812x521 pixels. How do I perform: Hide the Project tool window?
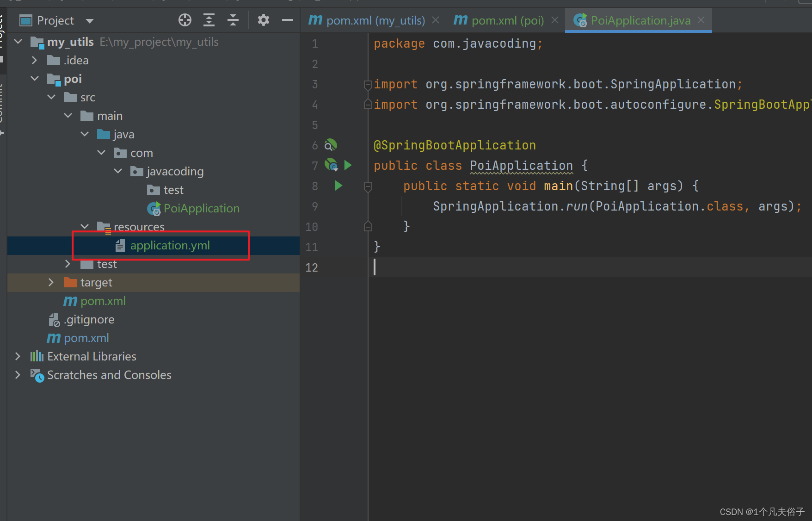pyautogui.click(x=288, y=20)
